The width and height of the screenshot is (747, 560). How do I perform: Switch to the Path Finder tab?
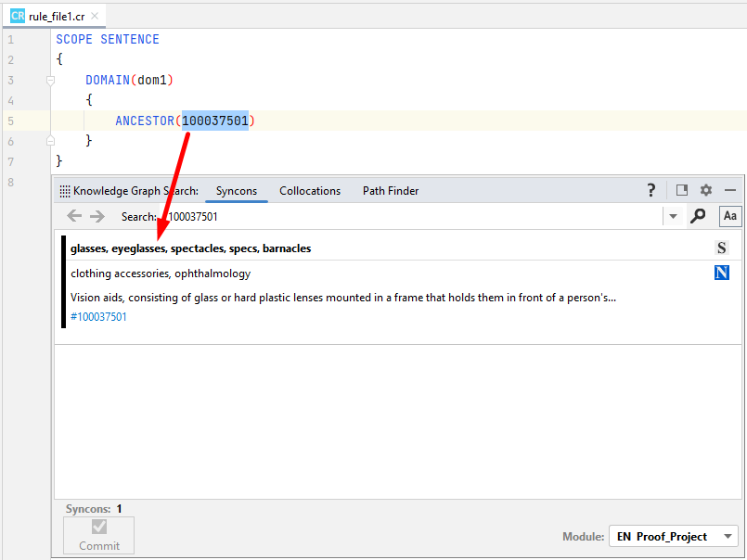(391, 191)
